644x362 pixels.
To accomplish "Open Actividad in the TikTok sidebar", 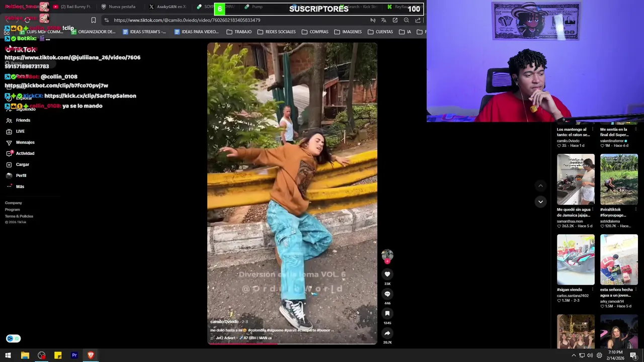I will pos(25,153).
